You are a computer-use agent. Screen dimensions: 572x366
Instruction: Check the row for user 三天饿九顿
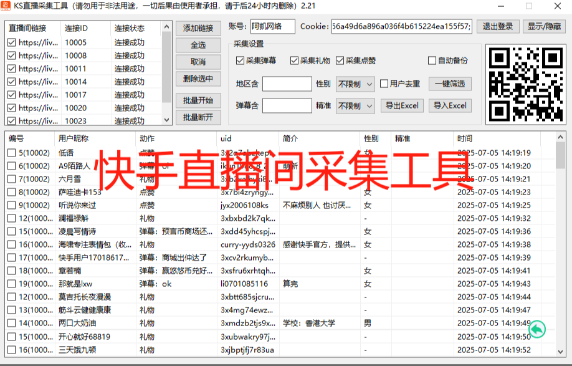coord(11,350)
